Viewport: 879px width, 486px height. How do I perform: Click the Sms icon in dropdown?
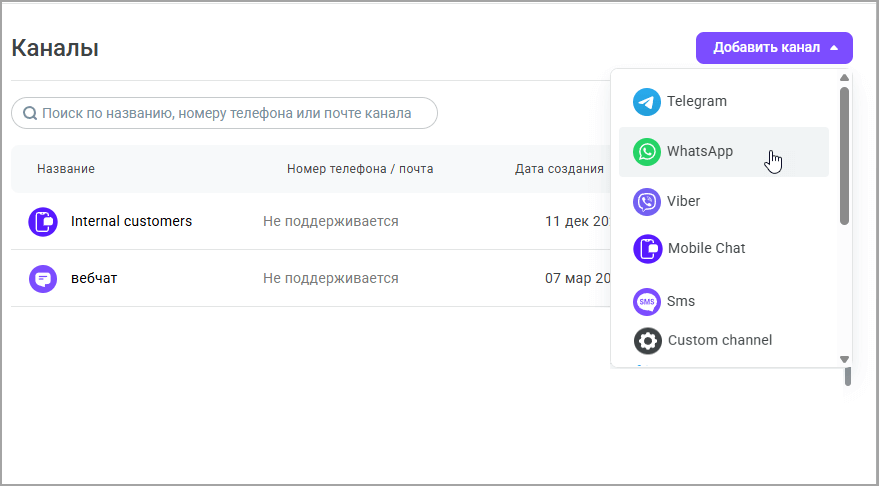coord(646,302)
